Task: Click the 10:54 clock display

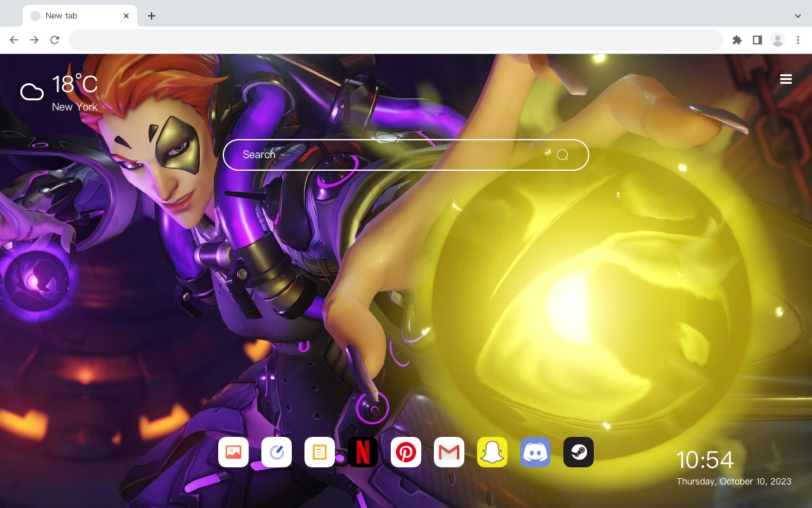Action: coord(705,460)
